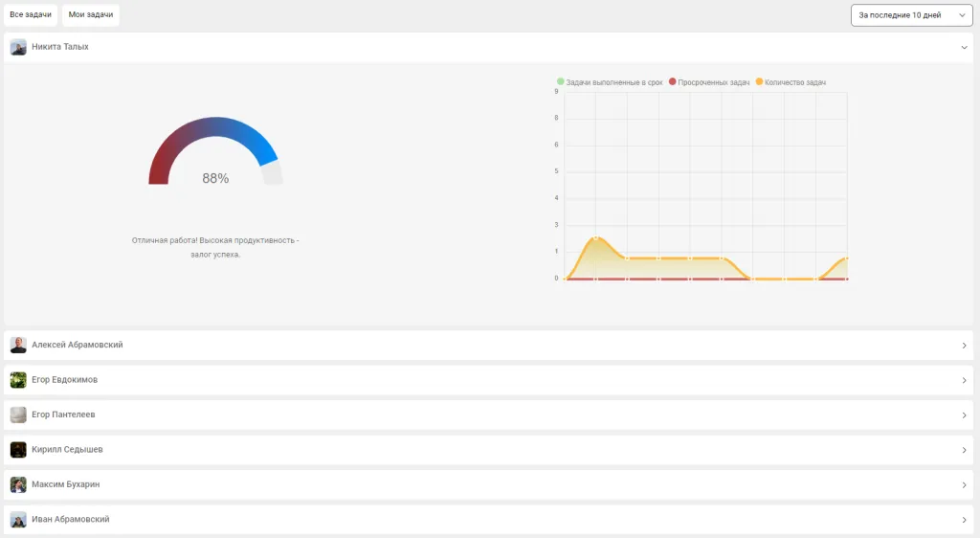This screenshot has height=538, width=980.
Task: Collapse Никита Талых section with chevron
Action: click(964, 47)
